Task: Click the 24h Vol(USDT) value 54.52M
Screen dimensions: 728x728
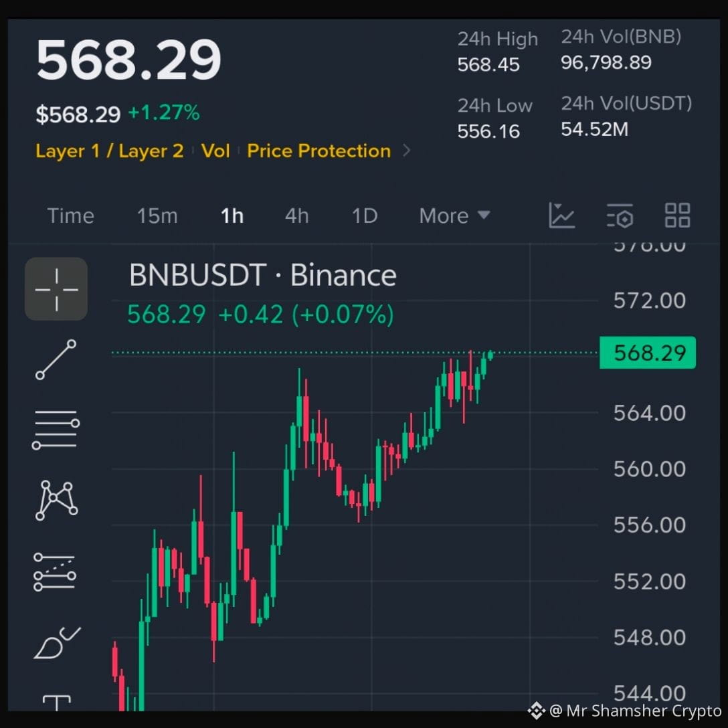Action: click(595, 129)
